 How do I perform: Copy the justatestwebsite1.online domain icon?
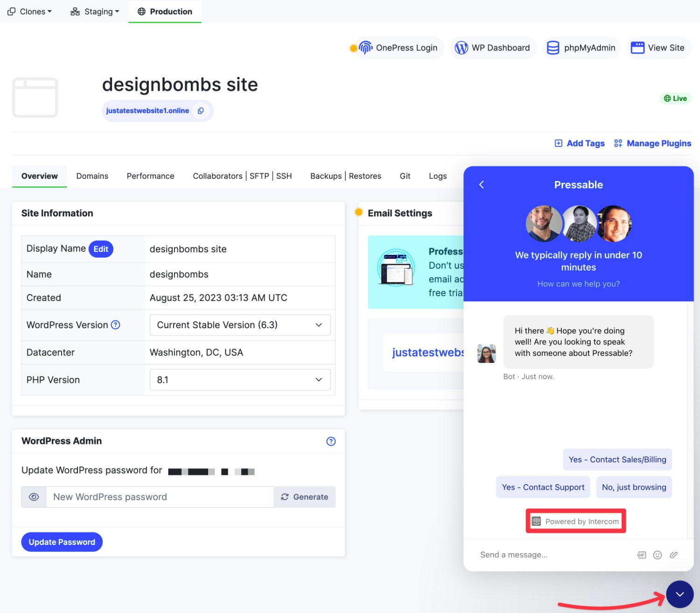(x=201, y=111)
